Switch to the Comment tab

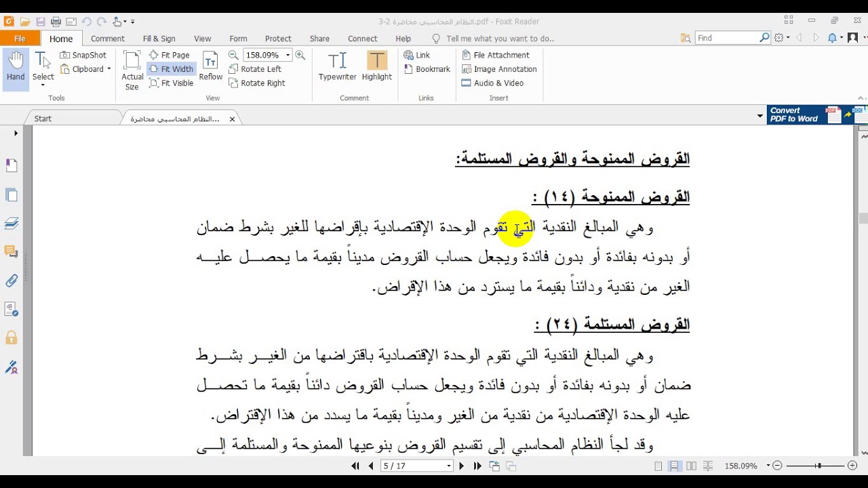coord(108,39)
